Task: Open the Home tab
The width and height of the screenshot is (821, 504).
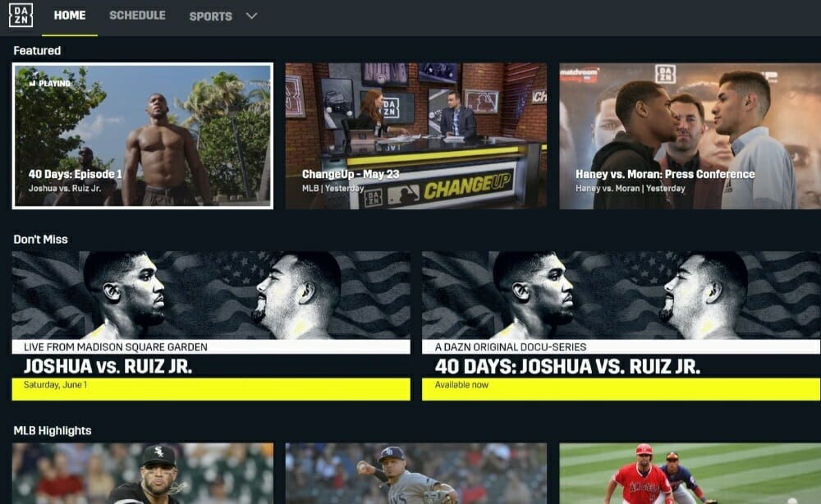Action: 70,16
